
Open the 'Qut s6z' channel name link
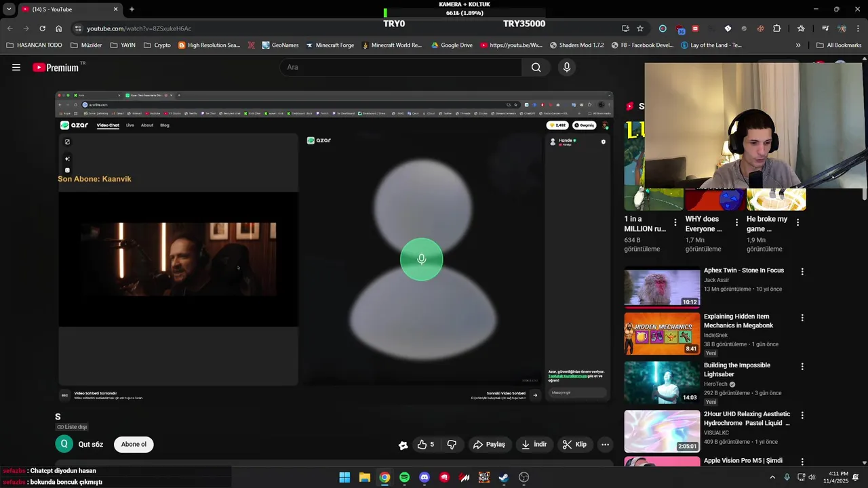[91, 445]
